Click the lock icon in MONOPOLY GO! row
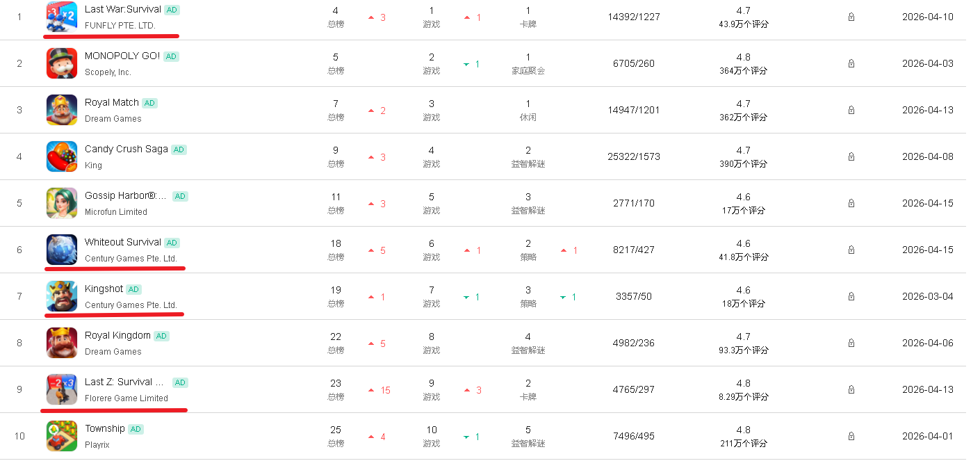980x461 pixels. coord(851,64)
